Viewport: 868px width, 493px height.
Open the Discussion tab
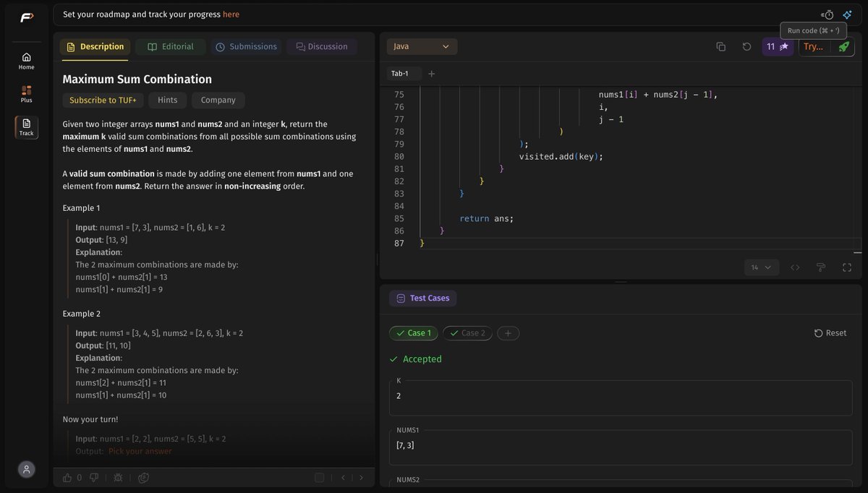pyautogui.click(x=322, y=46)
